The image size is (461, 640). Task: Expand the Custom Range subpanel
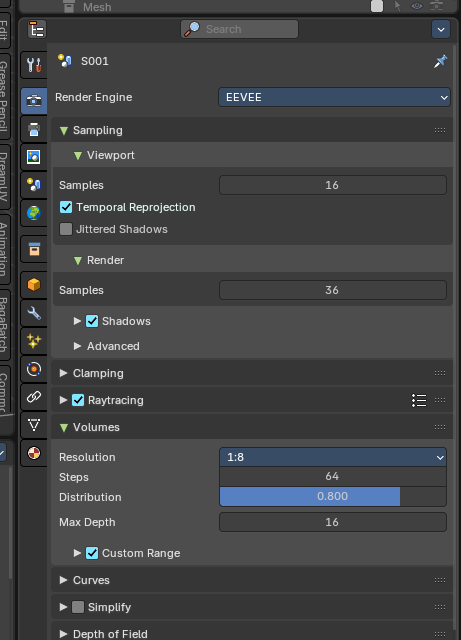click(x=77, y=553)
